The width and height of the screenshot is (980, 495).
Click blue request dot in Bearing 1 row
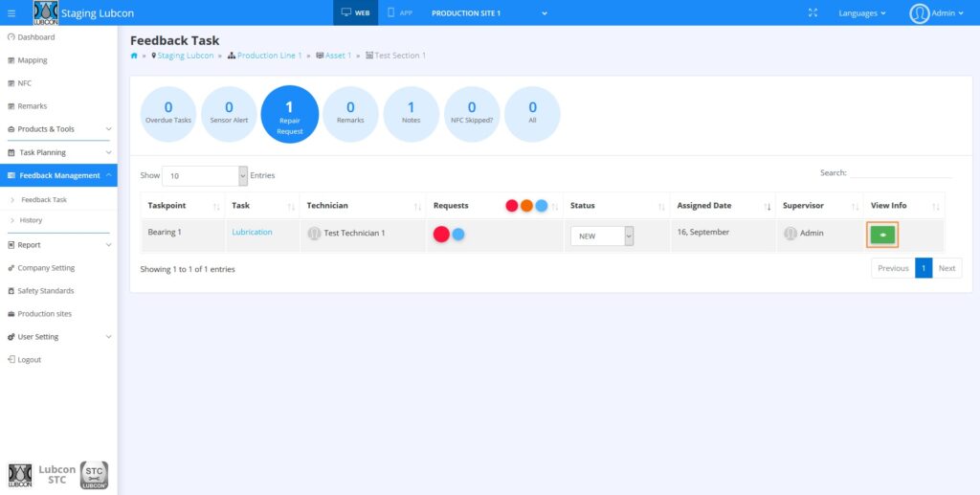tap(458, 235)
